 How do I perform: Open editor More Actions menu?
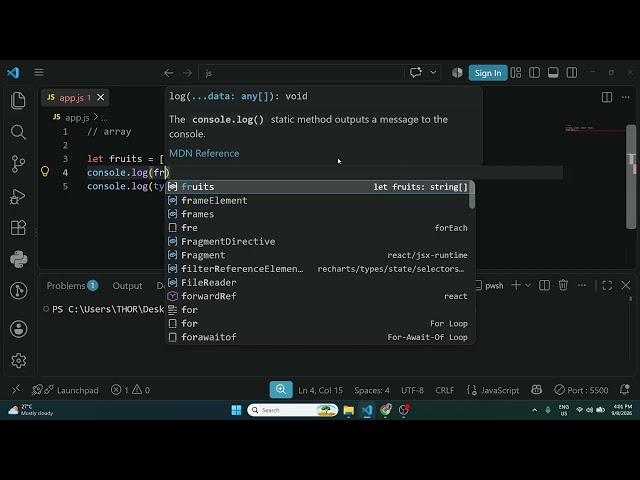pyautogui.click(x=625, y=97)
